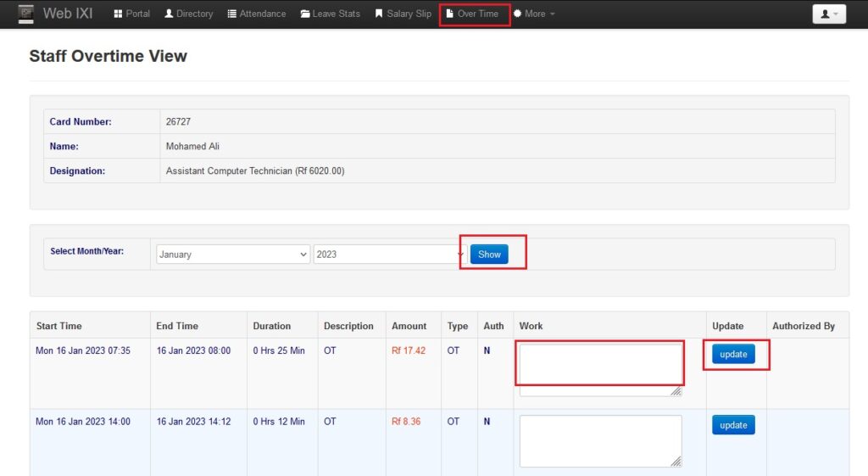Click the Directory person icon

coord(169,14)
